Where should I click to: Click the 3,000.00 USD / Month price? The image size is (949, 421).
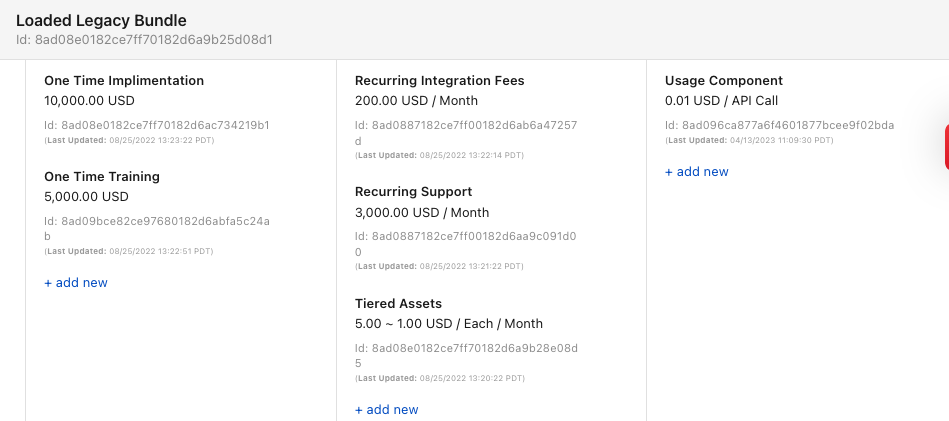coord(422,213)
